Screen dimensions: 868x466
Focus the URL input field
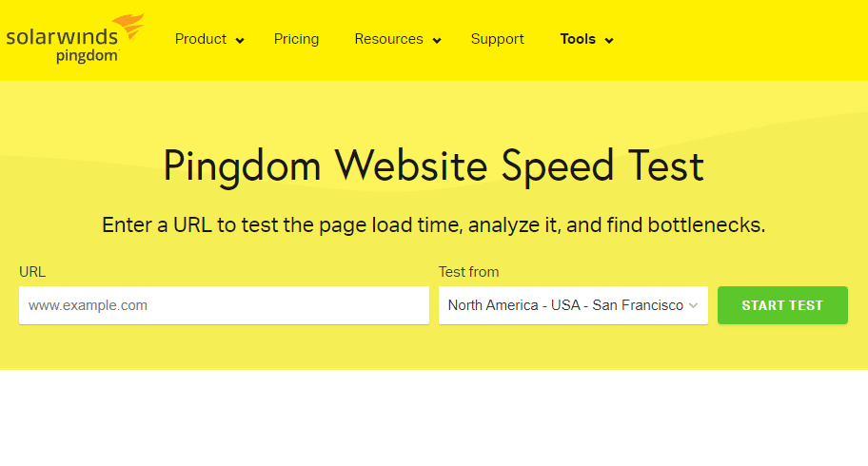click(225, 305)
